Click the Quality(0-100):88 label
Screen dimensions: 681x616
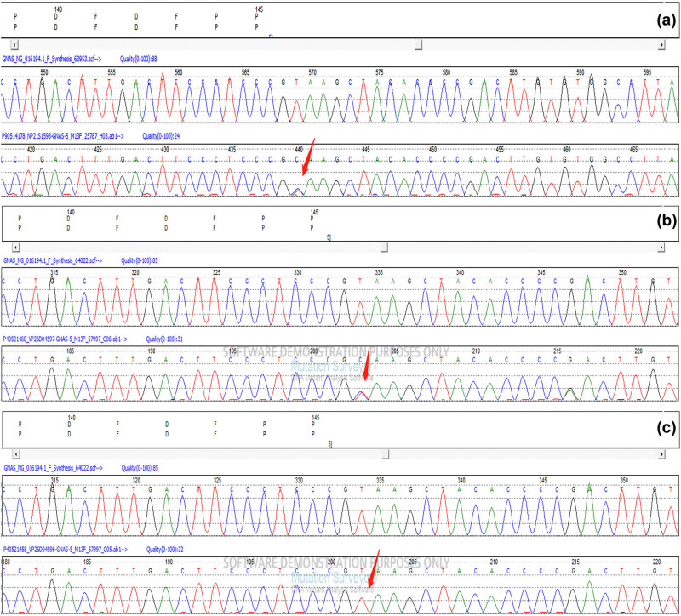click(139, 59)
